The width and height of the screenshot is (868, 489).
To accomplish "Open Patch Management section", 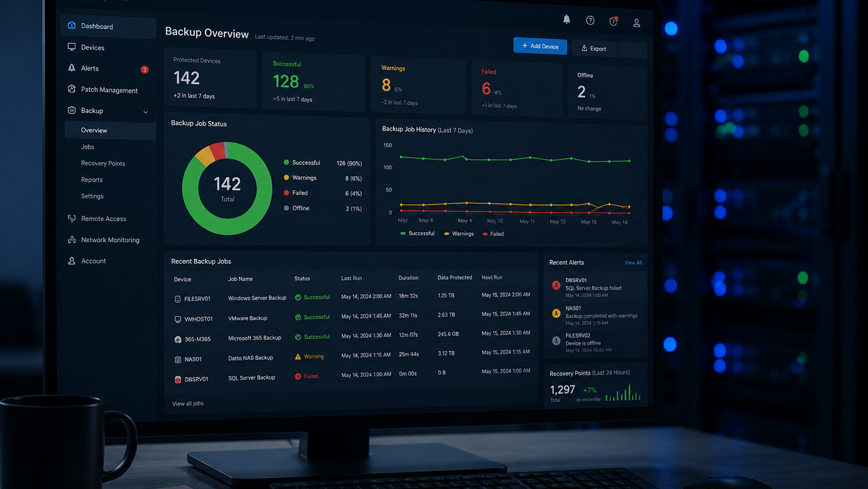I will coord(108,89).
